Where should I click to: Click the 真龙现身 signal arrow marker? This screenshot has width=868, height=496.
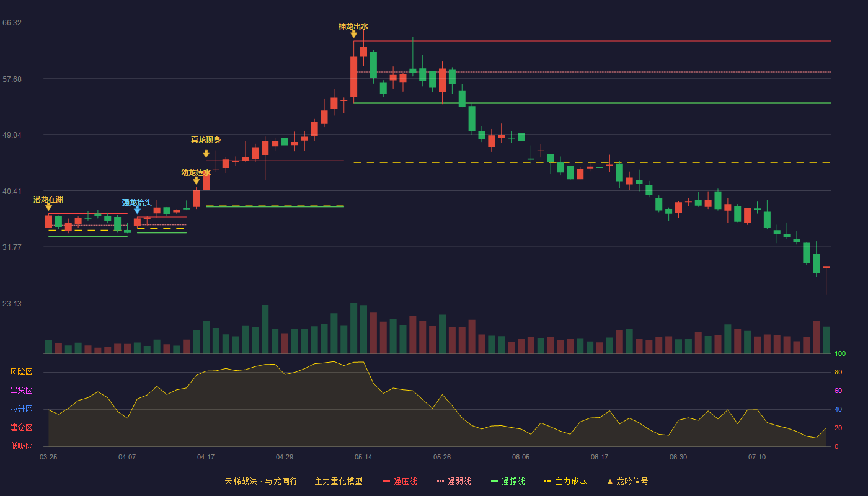coord(206,154)
